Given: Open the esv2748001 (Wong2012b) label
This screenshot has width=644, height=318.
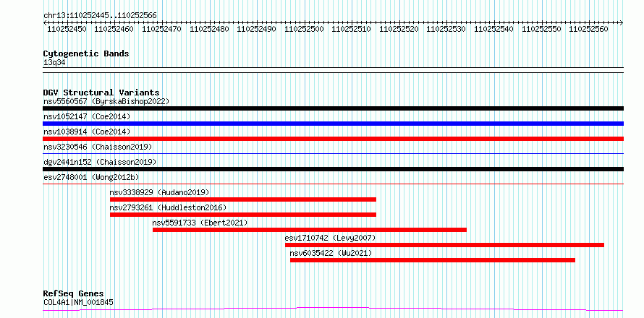Looking at the screenshot, I should [x=91, y=177].
